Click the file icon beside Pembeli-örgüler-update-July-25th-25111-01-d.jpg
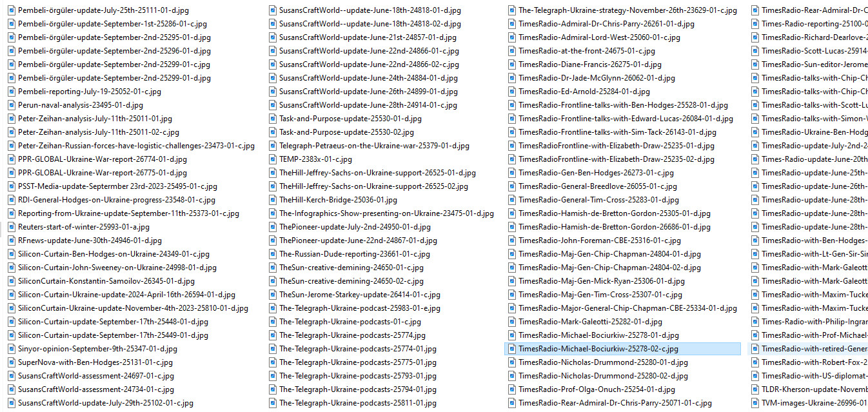This screenshot has width=868, height=412. 12,10
